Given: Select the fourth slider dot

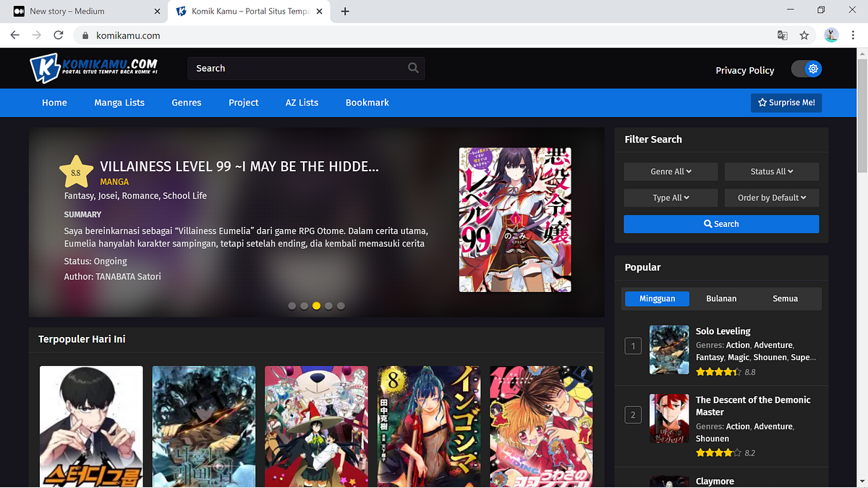Looking at the screenshot, I should coord(328,306).
